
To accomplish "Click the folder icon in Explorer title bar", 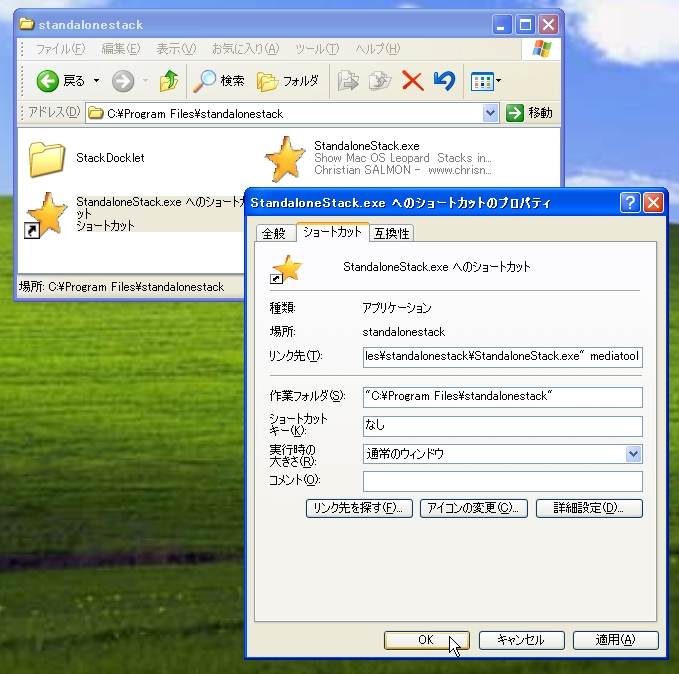I will click(x=26, y=24).
